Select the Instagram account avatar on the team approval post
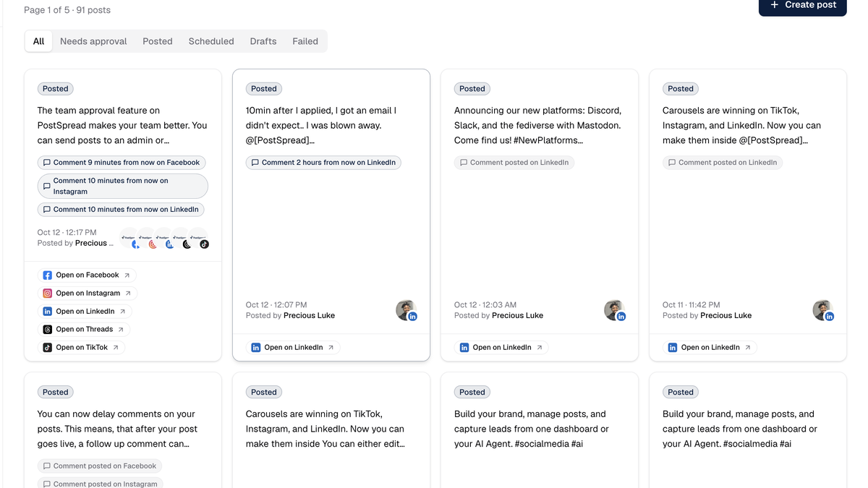 click(146, 239)
